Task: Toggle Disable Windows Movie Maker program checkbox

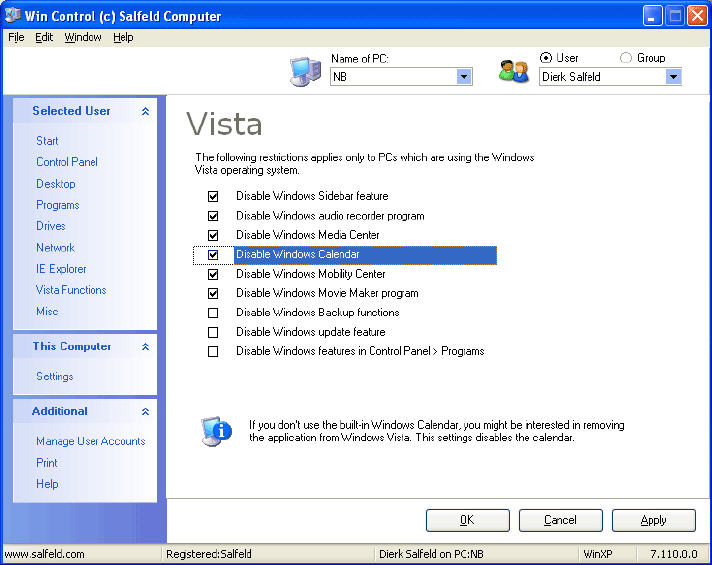Action: [213, 293]
